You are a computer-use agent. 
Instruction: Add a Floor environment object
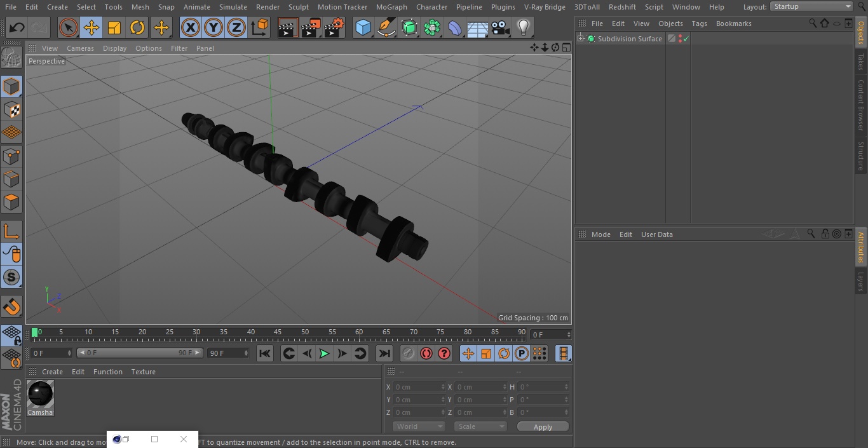pyautogui.click(x=478, y=28)
